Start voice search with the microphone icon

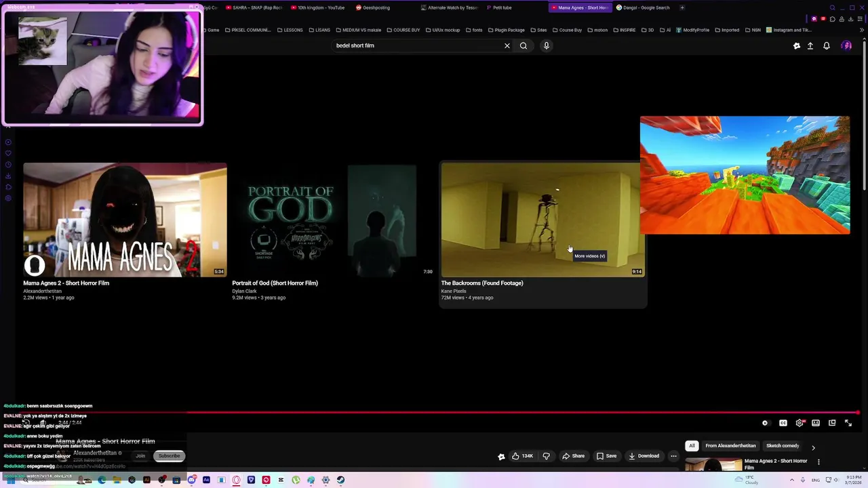tap(546, 45)
